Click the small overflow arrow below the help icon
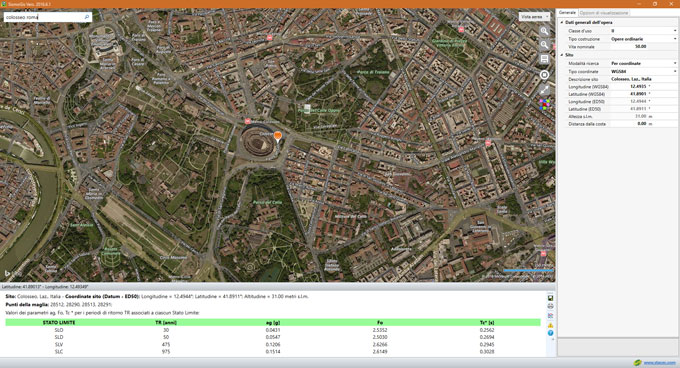This screenshot has height=368, width=680. point(552,339)
